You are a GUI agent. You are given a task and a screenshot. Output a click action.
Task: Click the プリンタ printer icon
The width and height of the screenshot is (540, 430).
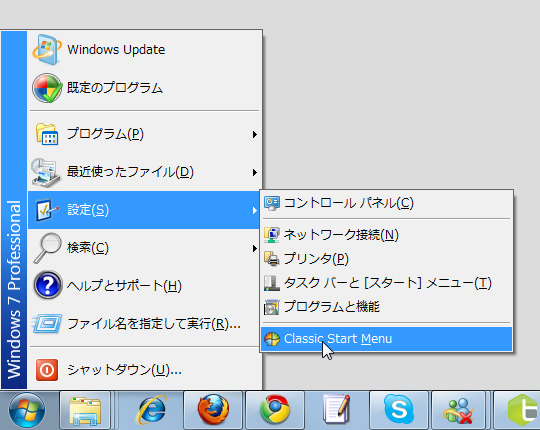272,259
